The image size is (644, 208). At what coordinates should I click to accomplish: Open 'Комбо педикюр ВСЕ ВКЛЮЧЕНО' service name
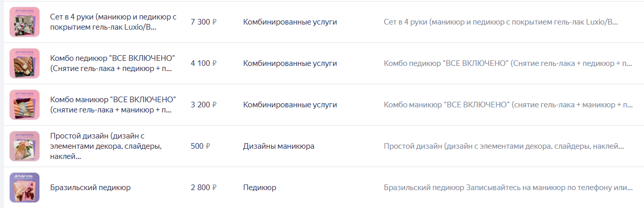113,63
